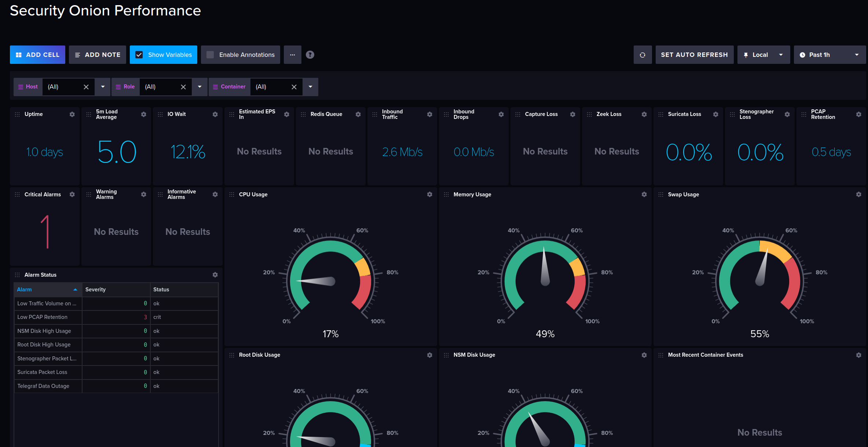Viewport: 868px width, 447px height.
Task: Click the refresh dashboard icon
Action: (642, 55)
